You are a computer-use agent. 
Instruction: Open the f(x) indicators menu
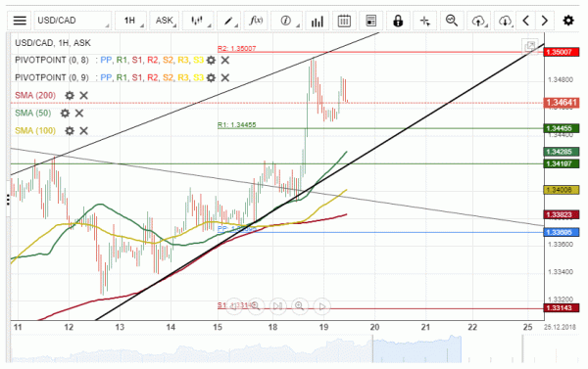pos(256,21)
